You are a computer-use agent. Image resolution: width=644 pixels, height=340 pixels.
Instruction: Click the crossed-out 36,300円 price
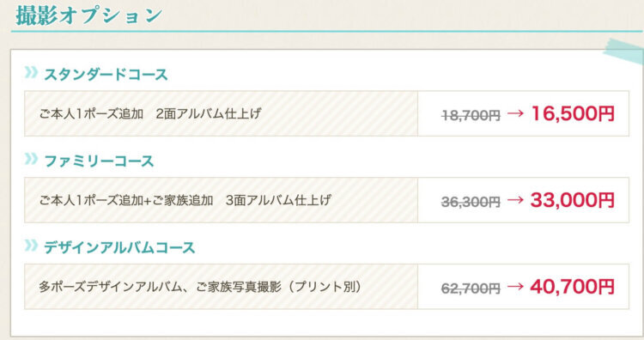pyautogui.click(x=471, y=202)
